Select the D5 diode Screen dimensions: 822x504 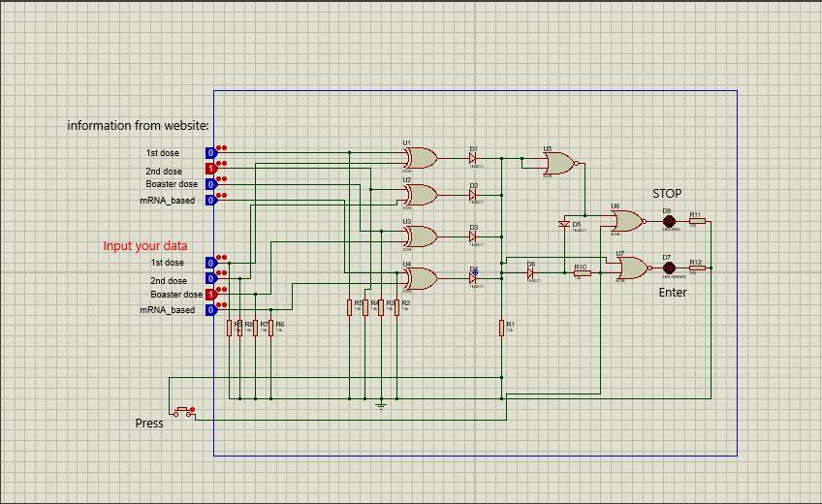pos(564,224)
